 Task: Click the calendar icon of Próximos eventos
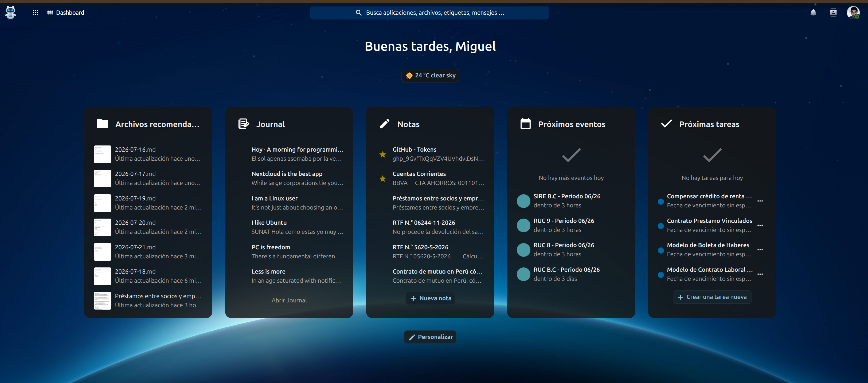click(x=525, y=124)
